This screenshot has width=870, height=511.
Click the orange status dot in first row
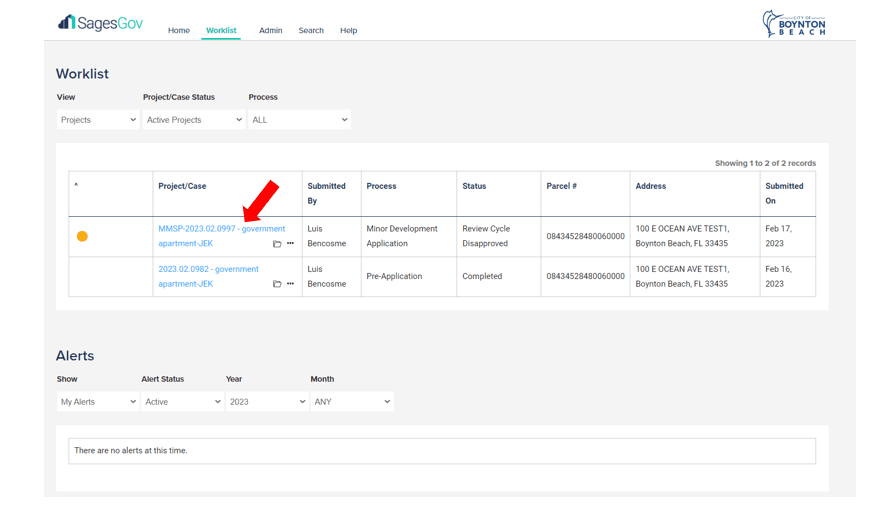(82, 237)
